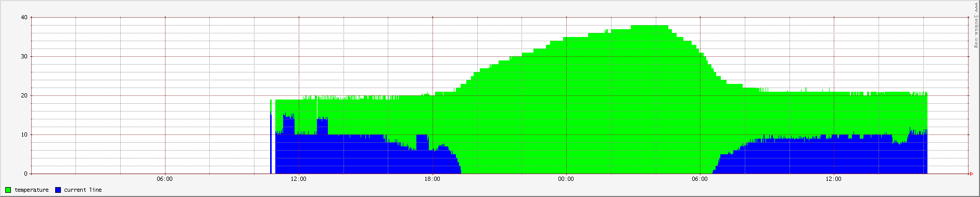Screen dimensions: 980x197
Task: Click the 30 value on vertical axis
Action: coord(24,56)
